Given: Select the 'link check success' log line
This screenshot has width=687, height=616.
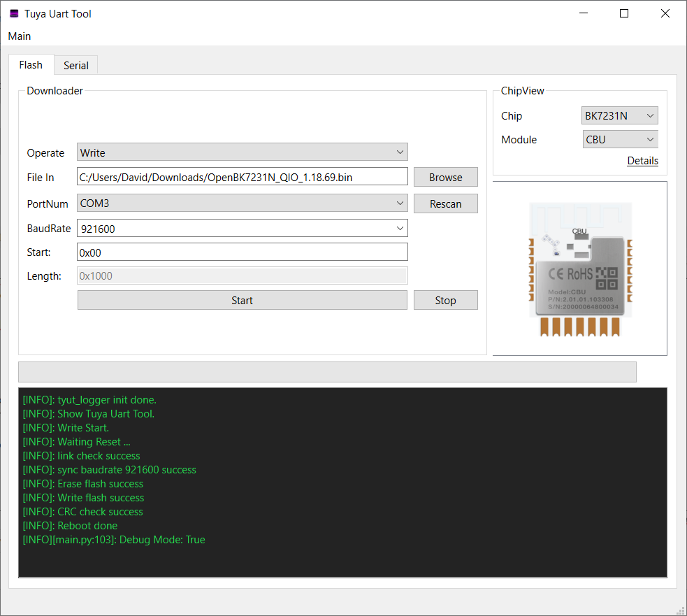Looking at the screenshot, I should click(82, 456).
